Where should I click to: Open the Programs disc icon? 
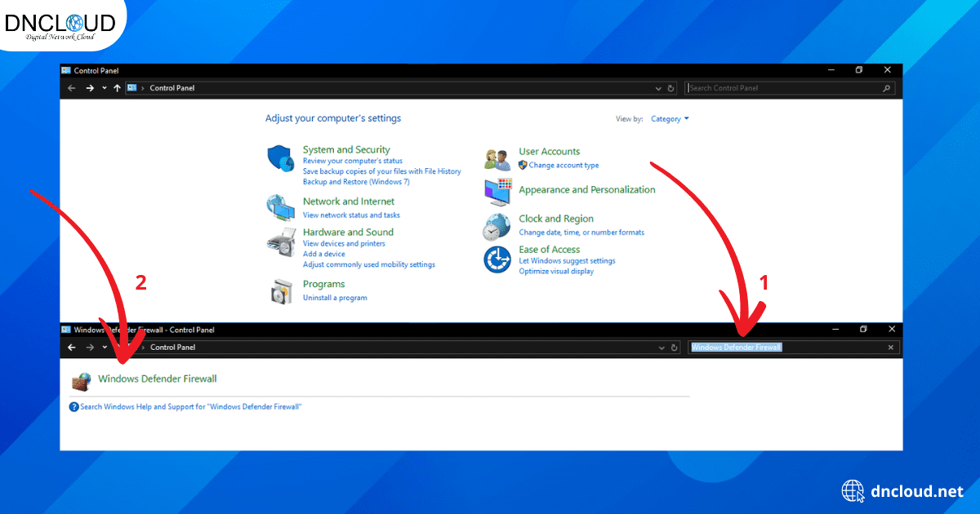(x=280, y=291)
